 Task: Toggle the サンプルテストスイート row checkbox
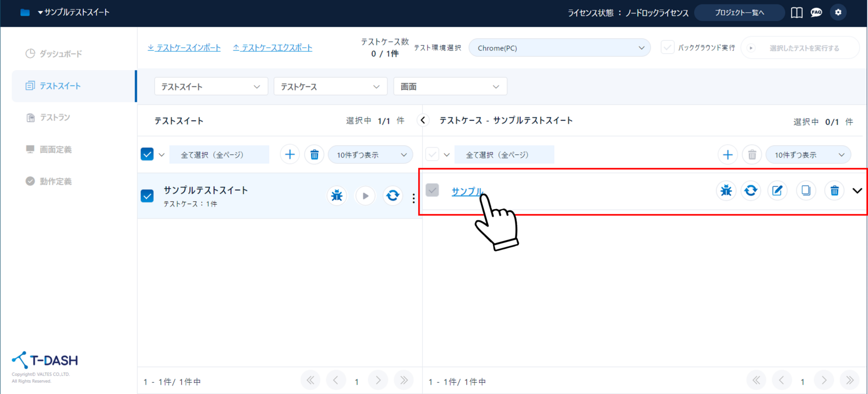(x=147, y=196)
